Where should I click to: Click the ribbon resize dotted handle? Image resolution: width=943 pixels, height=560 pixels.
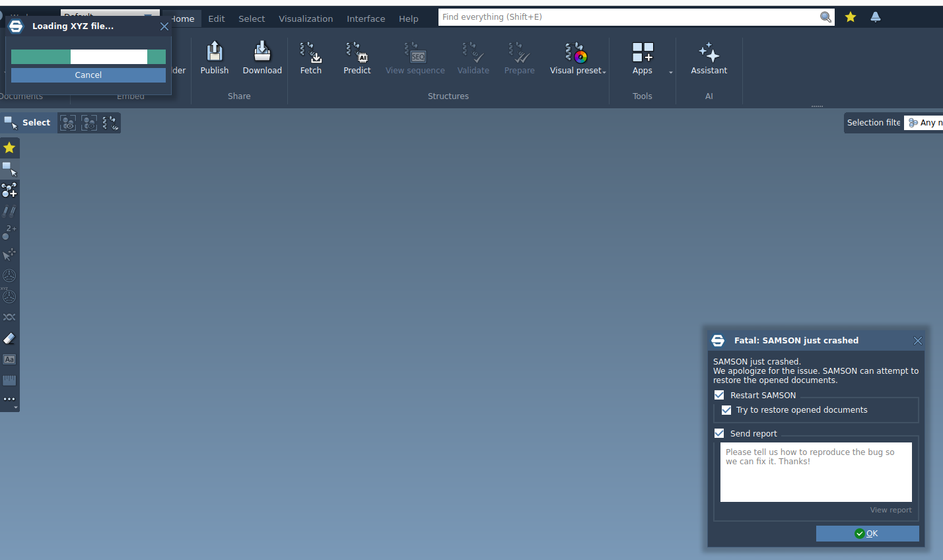pos(817,106)
